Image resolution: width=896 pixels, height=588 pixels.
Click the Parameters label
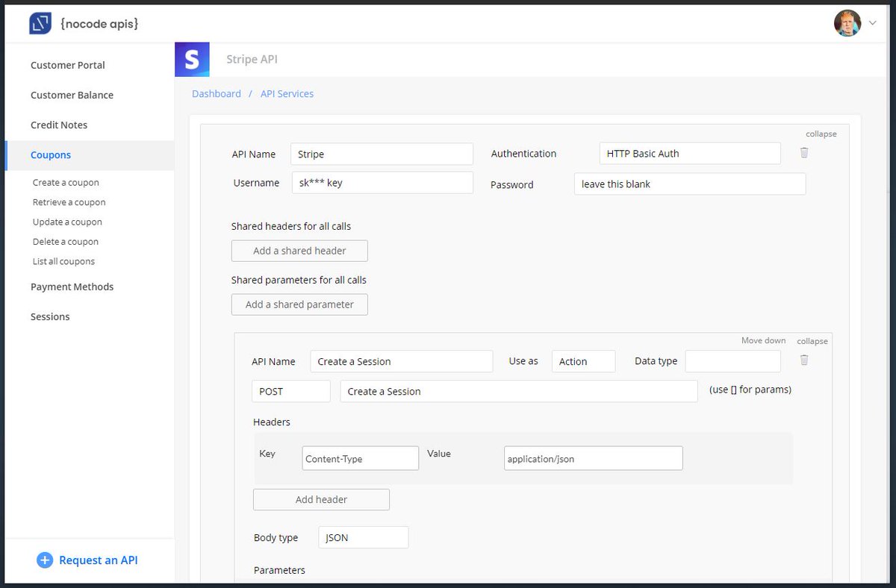(x=279, y=570)
